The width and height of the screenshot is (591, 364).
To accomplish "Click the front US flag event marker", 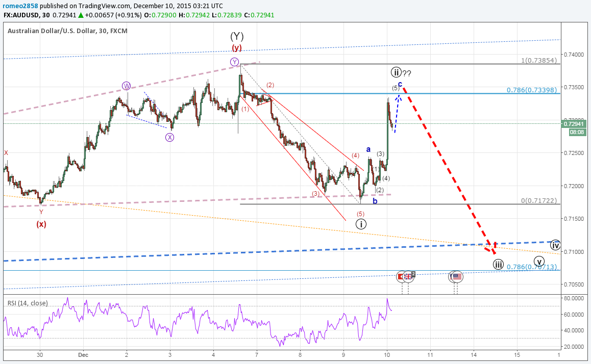I will [x=457, y=277].
